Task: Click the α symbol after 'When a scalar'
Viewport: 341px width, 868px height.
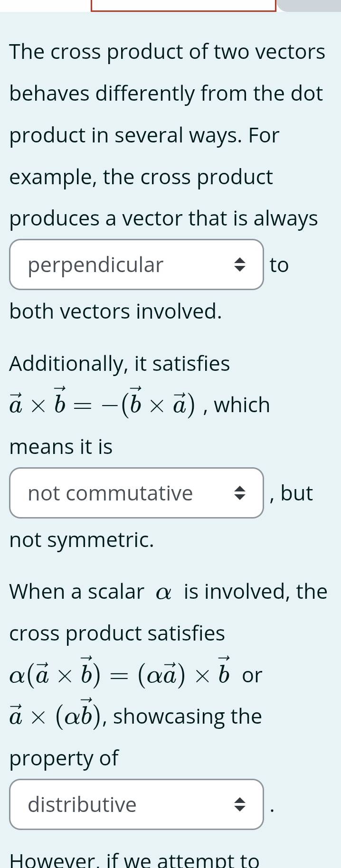Action: click(163, 593)
